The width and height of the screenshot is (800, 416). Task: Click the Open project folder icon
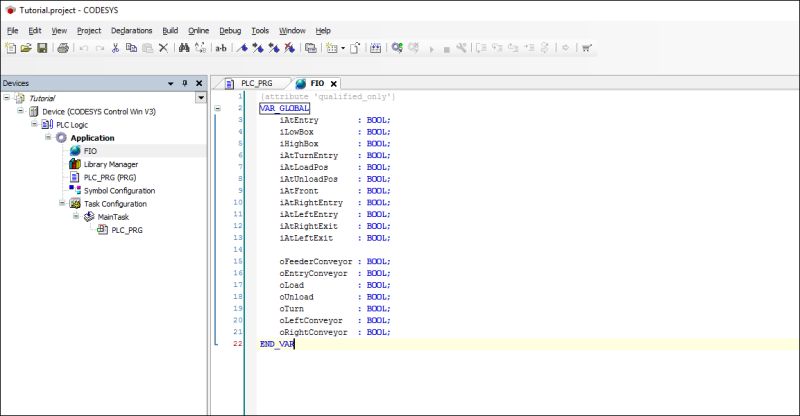click(26, 48)
